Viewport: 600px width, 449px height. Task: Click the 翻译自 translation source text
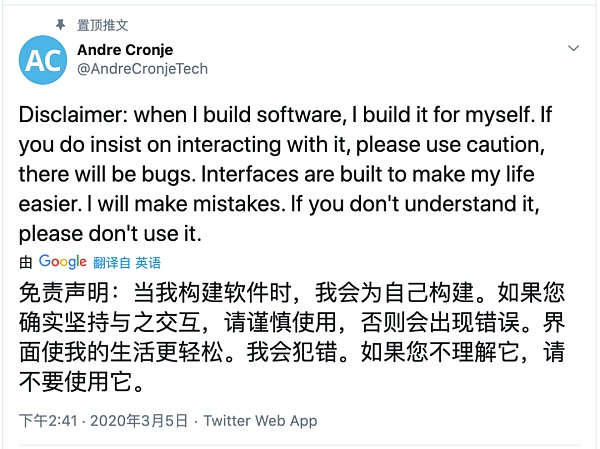pyautogui.click(x=113, y=263)
